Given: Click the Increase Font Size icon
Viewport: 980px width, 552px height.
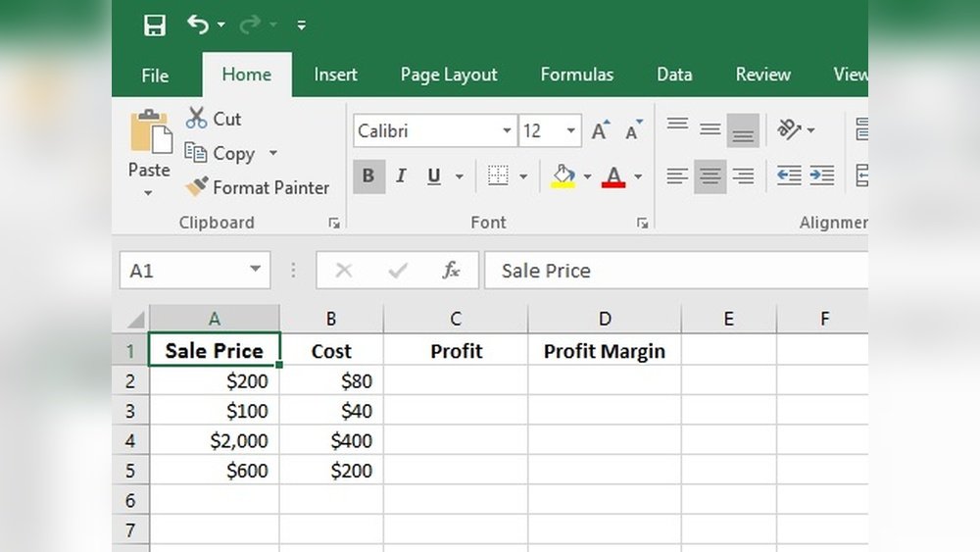Looking at the screenshot, I should [600, 130].
